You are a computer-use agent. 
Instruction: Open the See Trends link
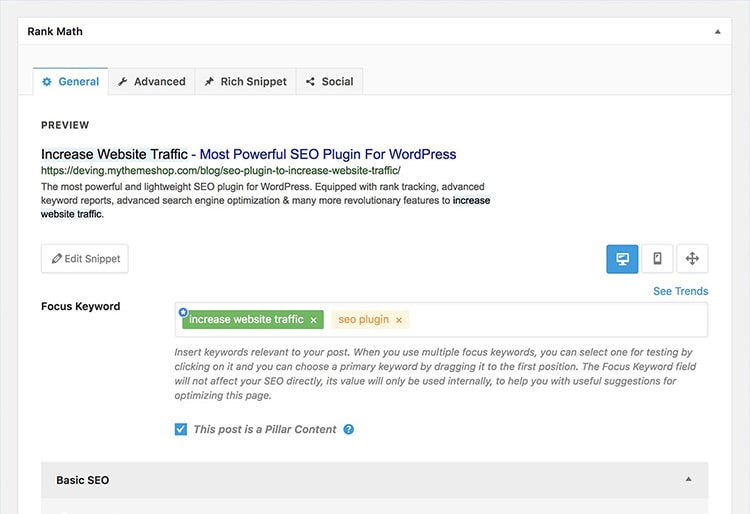(680, 291)
